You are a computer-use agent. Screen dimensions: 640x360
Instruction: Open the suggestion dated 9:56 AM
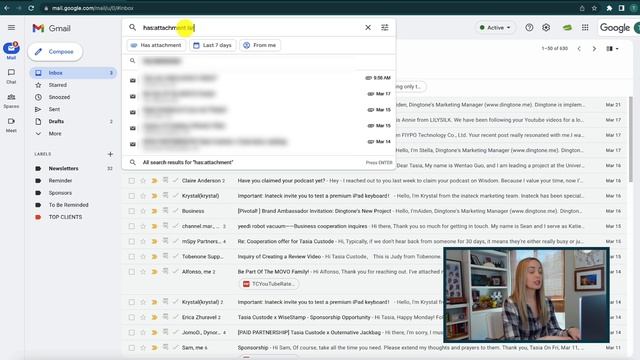[x=259, y=79]
